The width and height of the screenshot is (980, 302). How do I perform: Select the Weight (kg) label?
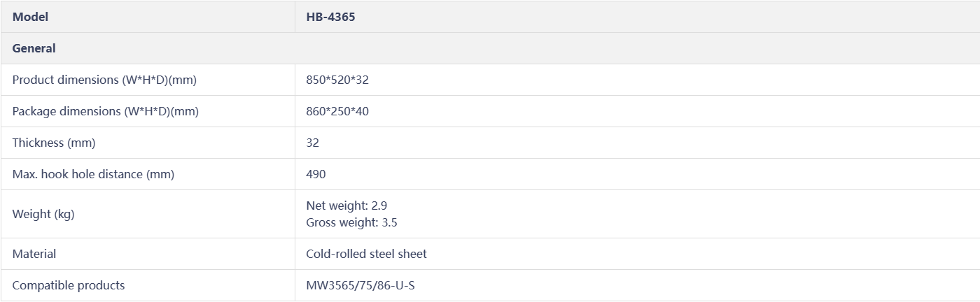pos(43,214)
